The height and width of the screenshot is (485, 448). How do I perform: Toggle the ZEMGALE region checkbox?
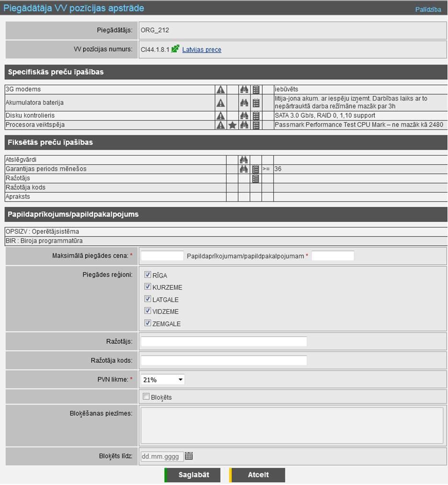click(x=148, y=323)
